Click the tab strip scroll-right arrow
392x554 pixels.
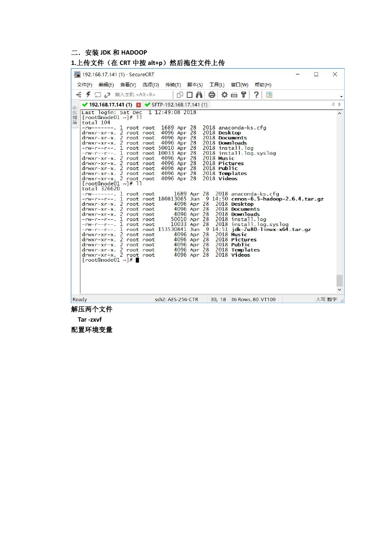[340, 105]
